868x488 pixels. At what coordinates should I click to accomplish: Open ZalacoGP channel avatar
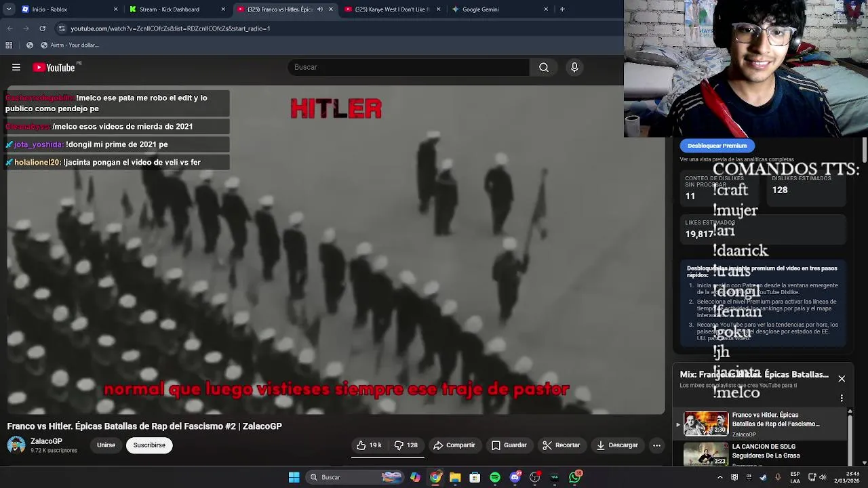click(16, 445)
